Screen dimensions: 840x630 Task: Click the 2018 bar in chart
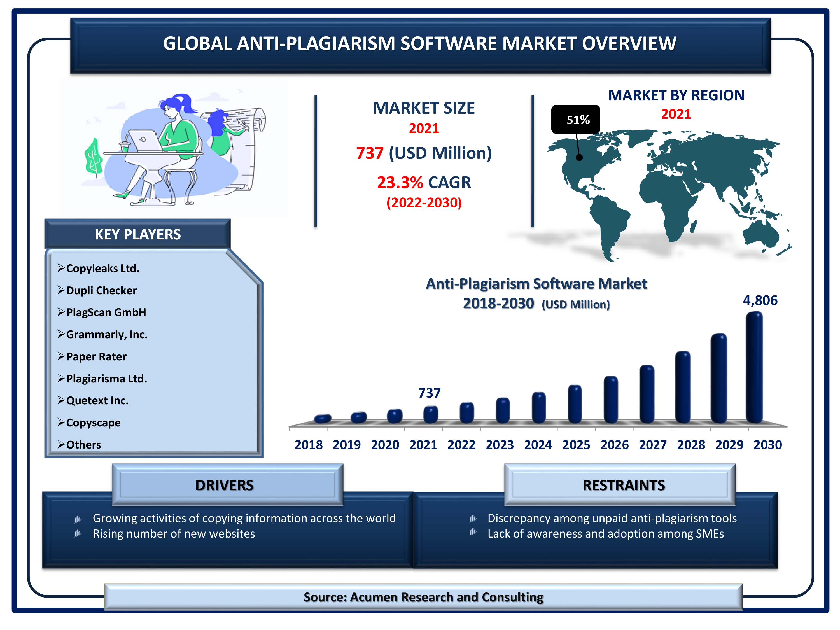[323, 419]
